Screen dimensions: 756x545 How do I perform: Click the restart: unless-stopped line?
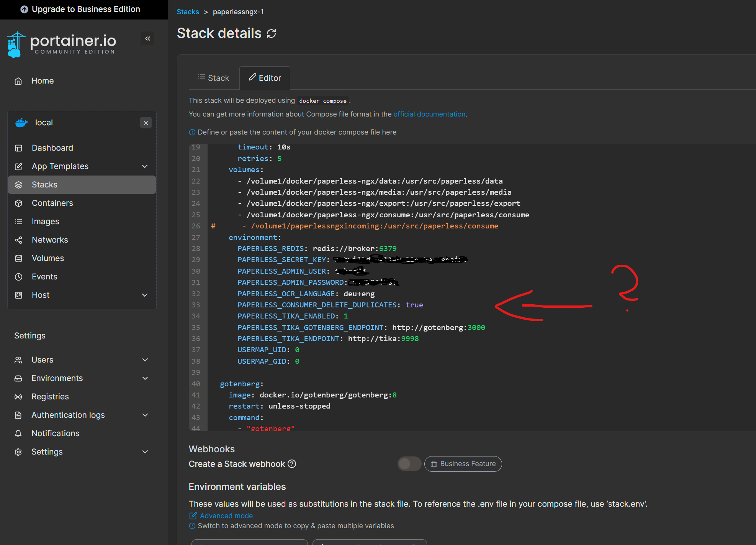pyautogui.click(x=279, y=406)
